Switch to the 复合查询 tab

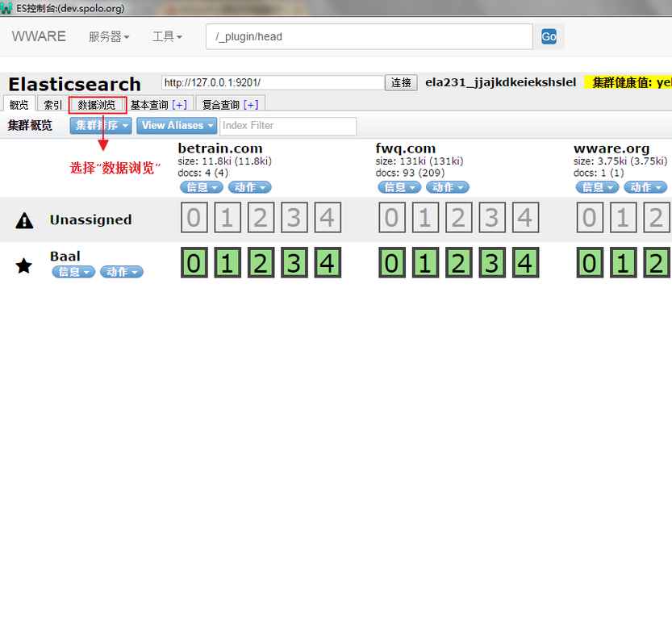tap(221, 105)
